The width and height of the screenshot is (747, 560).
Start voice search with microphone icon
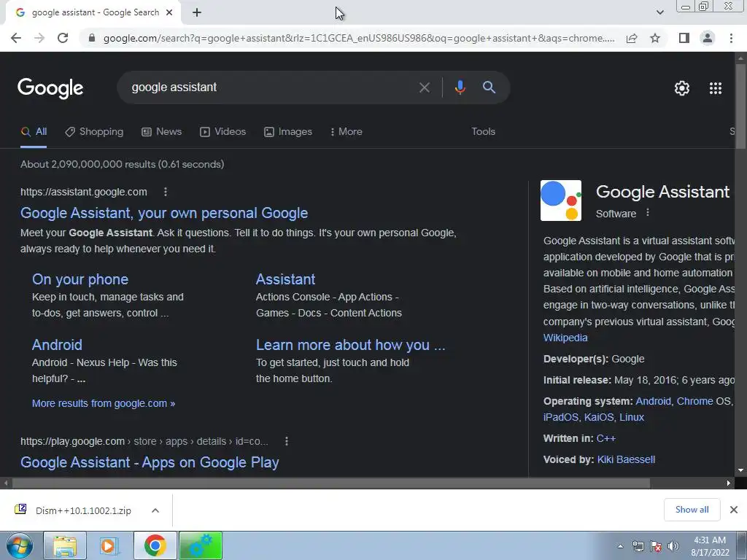[x=460, y=87]
